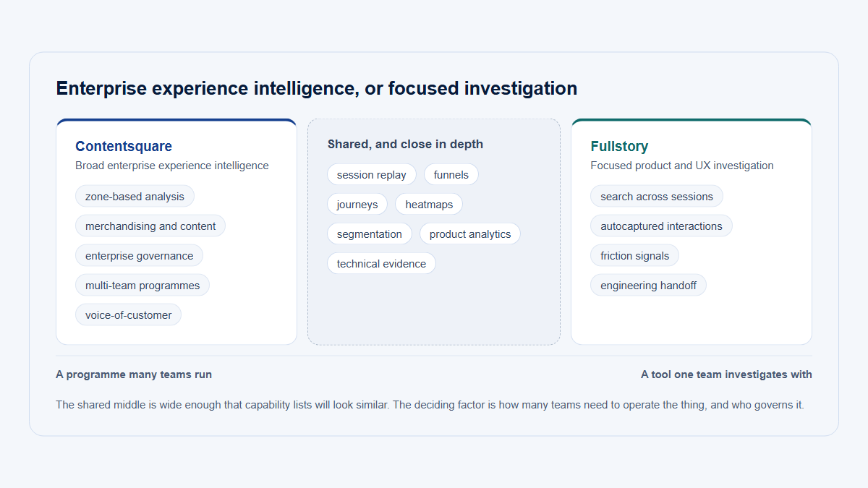Click the Contentsquare card heading
Viewport: 868px width, 488px height.
coord(124,146)
